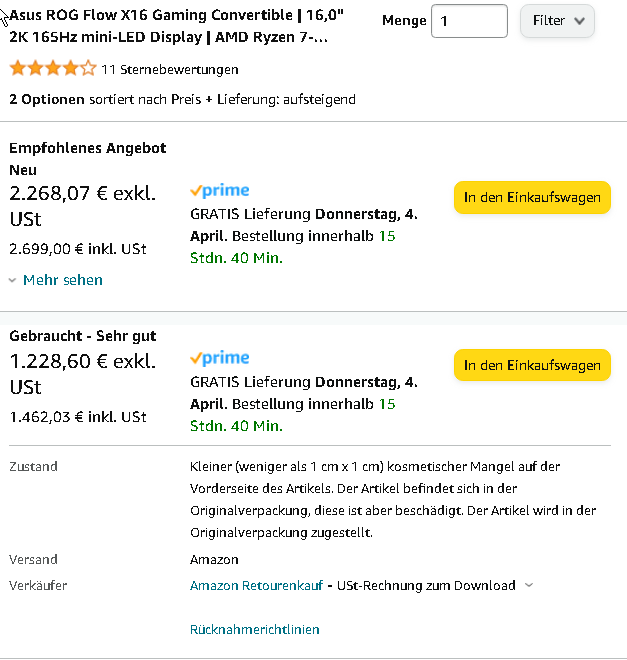Screen dimensions: 627x660
Task: Add the used Sehr gut offer to Einkaufswagen
Action: click(x=532, y=365)
